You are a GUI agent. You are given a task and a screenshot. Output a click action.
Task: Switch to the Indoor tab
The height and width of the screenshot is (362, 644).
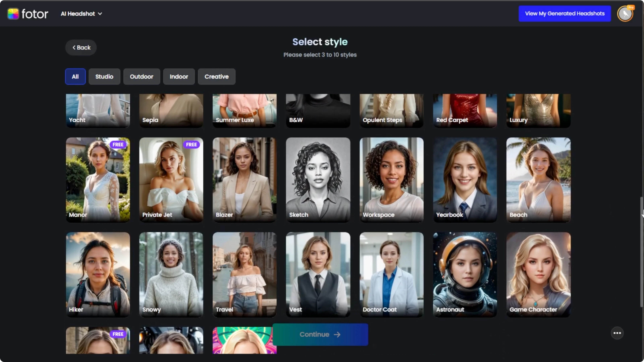coord(179,76)
